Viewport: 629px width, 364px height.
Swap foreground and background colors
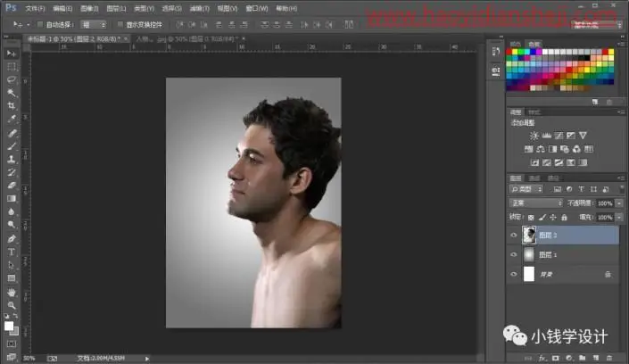[x=15, y=316]
